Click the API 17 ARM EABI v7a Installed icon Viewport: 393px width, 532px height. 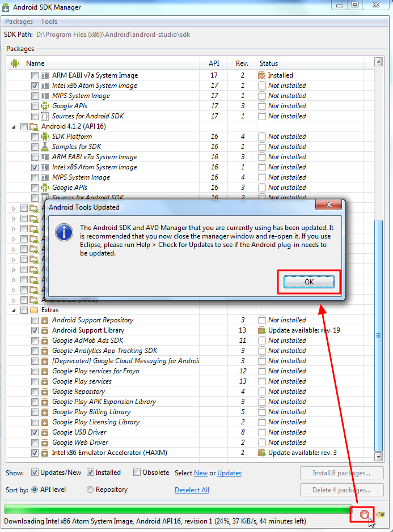pyautogui.click(x=262, y=75)
